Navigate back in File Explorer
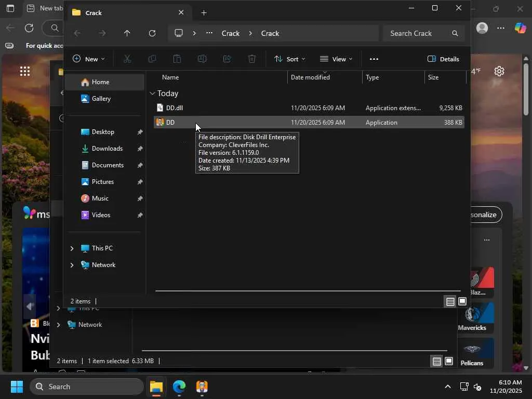Screen dimensions: 532x399 coord(77,33)
